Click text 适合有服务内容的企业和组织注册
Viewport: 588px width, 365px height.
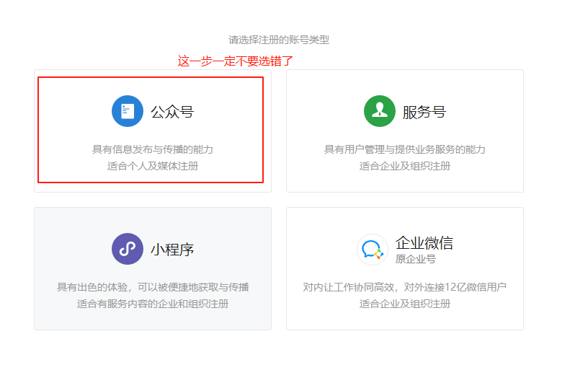(153, 304)
